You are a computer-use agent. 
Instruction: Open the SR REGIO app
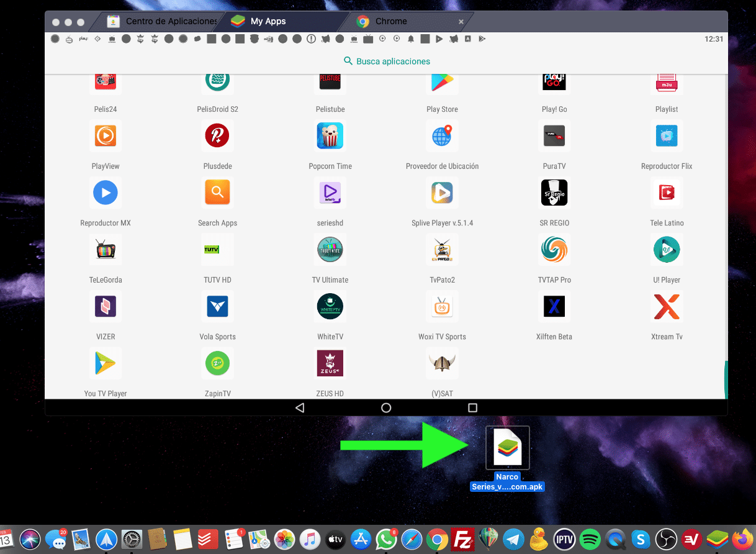pos(554,193)
